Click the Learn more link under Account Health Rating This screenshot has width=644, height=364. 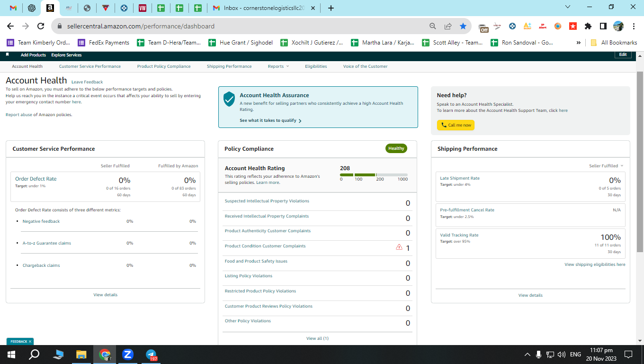click(268, 182)
